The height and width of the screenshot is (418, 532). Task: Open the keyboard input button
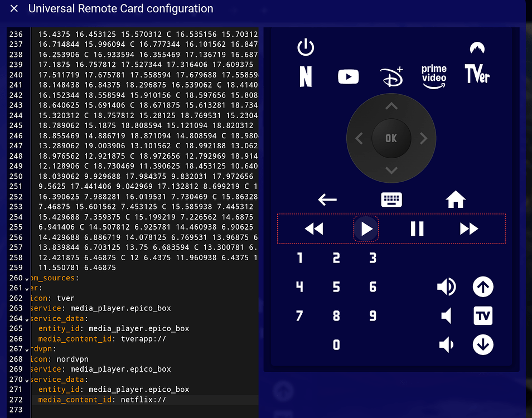point(391,200)
